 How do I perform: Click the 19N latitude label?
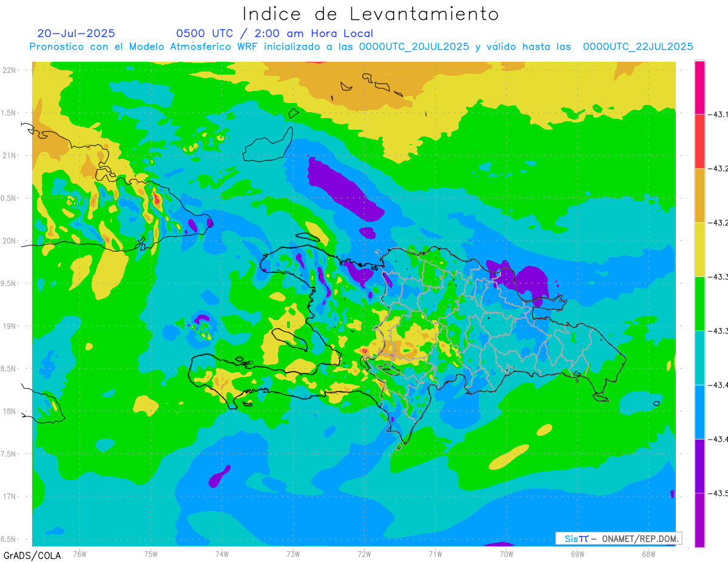(x=10, y=326)
